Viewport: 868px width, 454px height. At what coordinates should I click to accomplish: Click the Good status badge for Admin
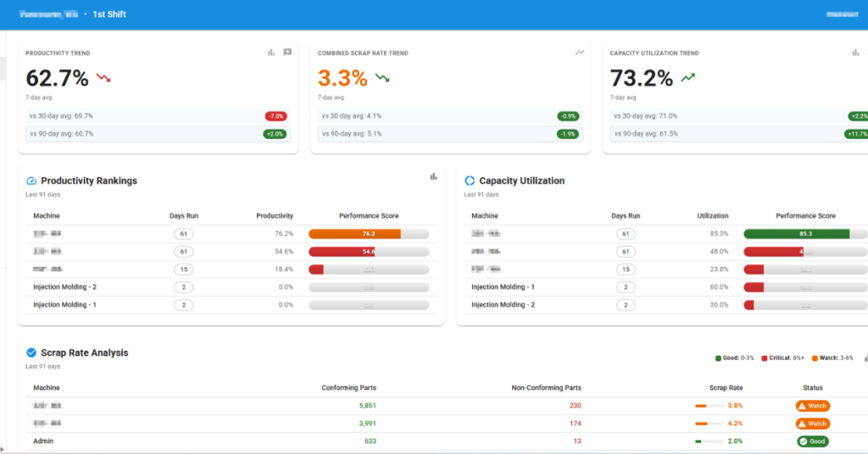point(813,441)
